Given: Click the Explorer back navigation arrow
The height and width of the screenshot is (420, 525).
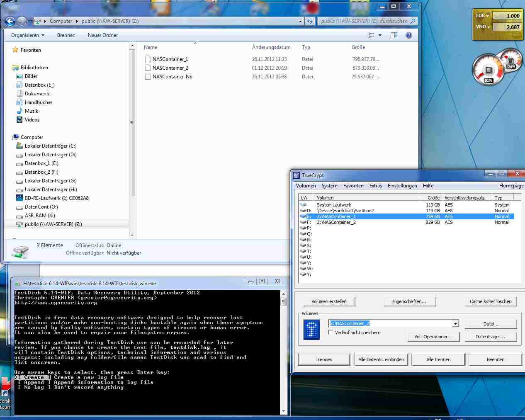Looking at the screenshot, I should coord(10,21).
